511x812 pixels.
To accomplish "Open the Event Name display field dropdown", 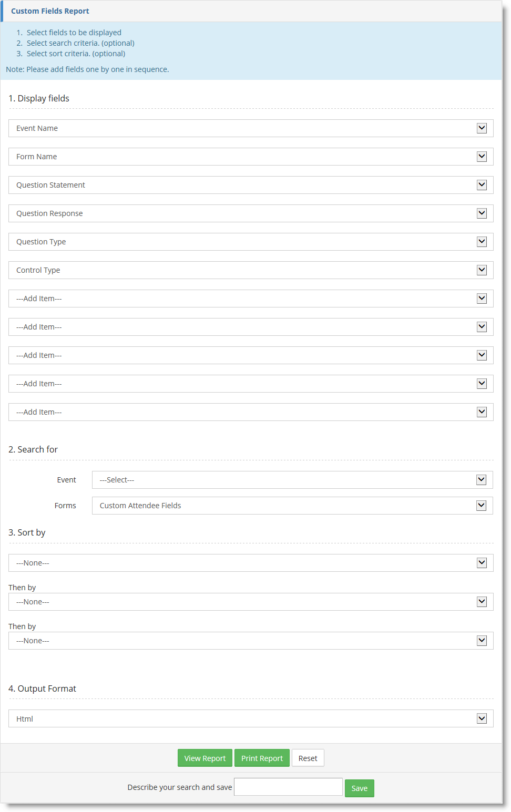I will coord(251,128).
